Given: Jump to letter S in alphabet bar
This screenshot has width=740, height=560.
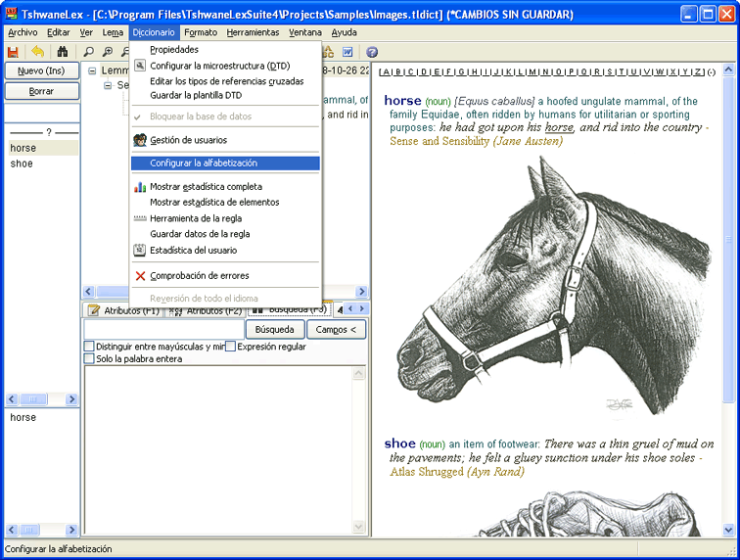Looking at the screenshot, I should (x=609, y=71).
